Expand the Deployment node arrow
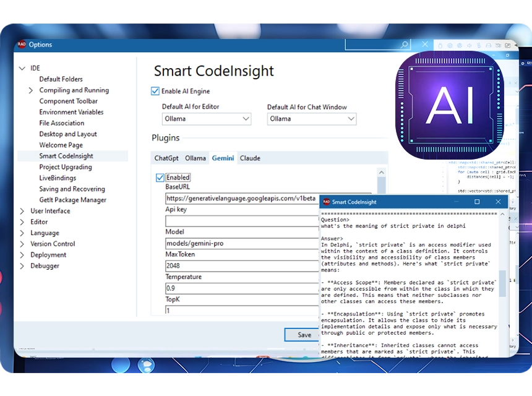Screen dimensions: 532x396 (x=22, y=255)
